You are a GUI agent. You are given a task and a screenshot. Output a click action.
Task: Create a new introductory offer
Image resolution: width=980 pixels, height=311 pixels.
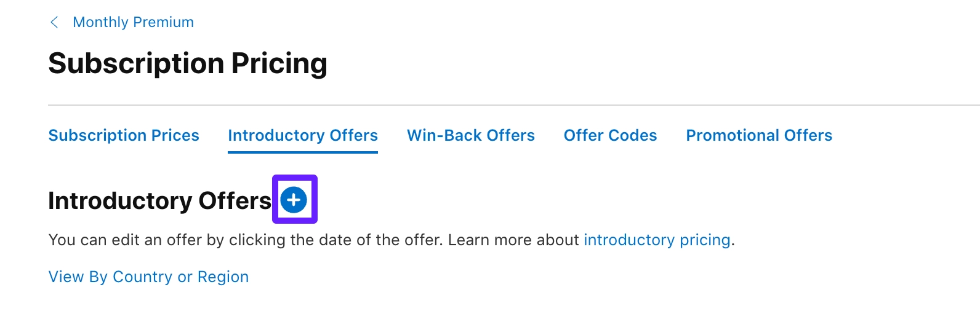(x=294, y=200)
